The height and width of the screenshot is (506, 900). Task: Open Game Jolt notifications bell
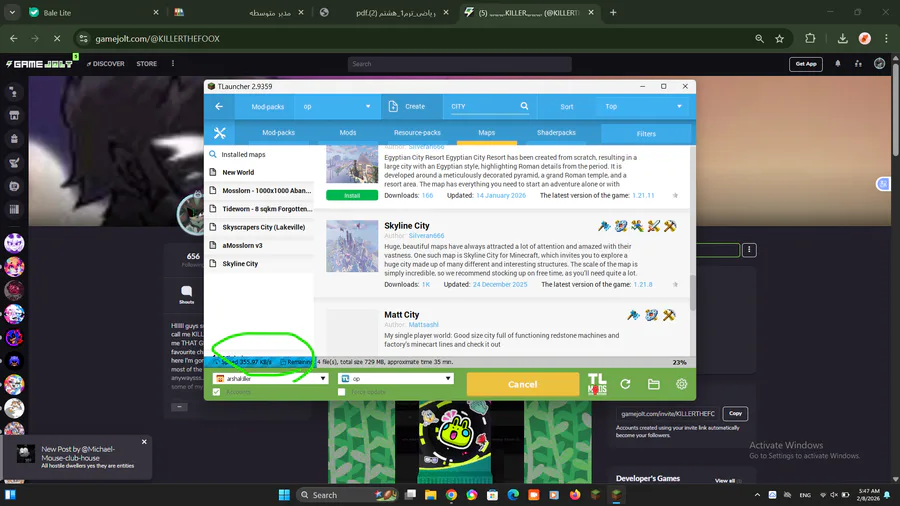coord(837,64)
